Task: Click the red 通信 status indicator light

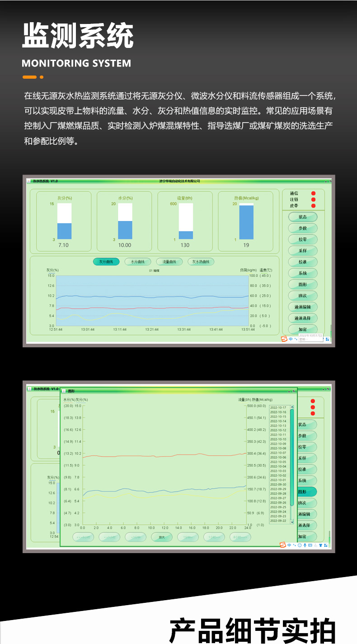Action: [x=313, y=194]
